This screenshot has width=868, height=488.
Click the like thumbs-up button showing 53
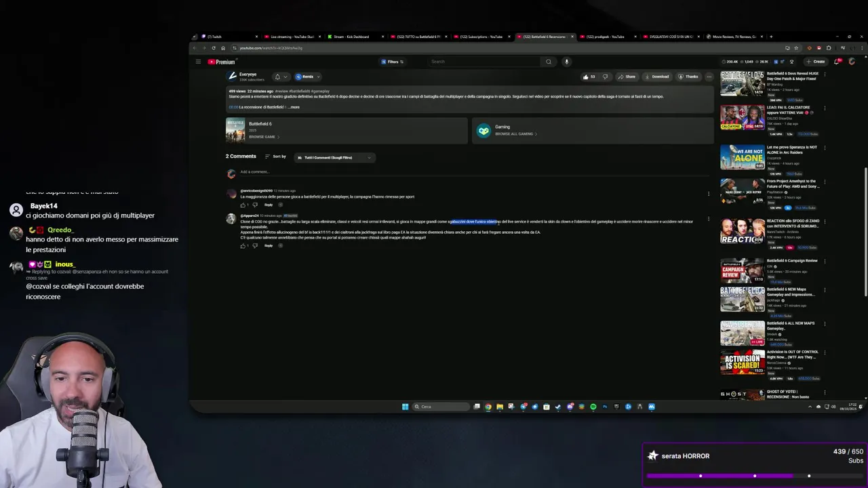tap(589, 77)
